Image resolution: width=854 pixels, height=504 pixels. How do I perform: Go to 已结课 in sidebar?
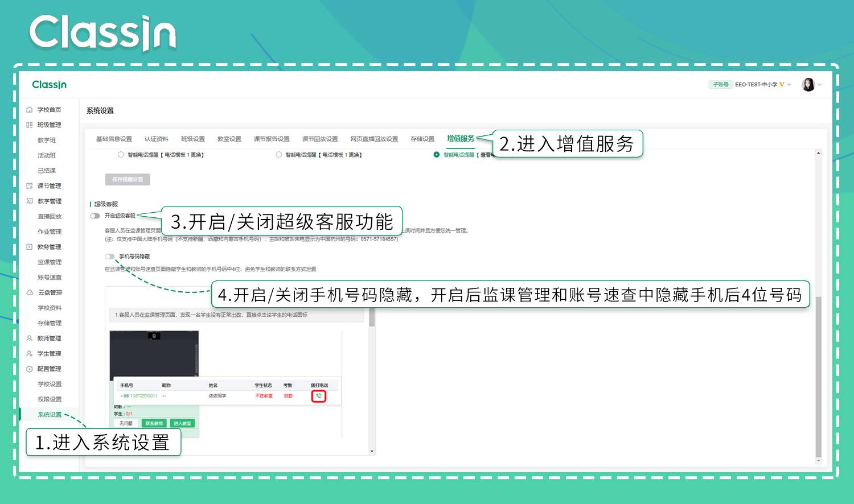47,171
